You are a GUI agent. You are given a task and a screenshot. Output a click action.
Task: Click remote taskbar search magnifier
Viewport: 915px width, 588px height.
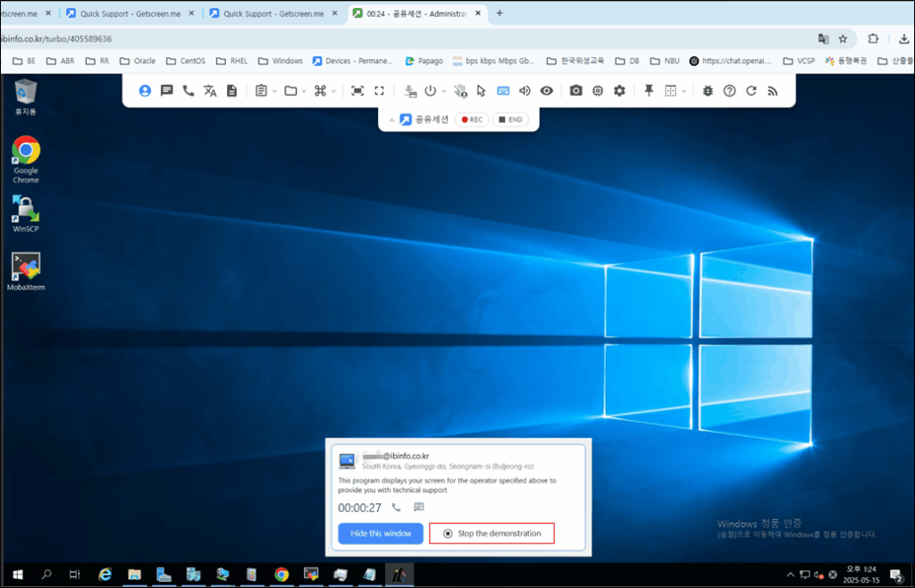tap(46, 575)
